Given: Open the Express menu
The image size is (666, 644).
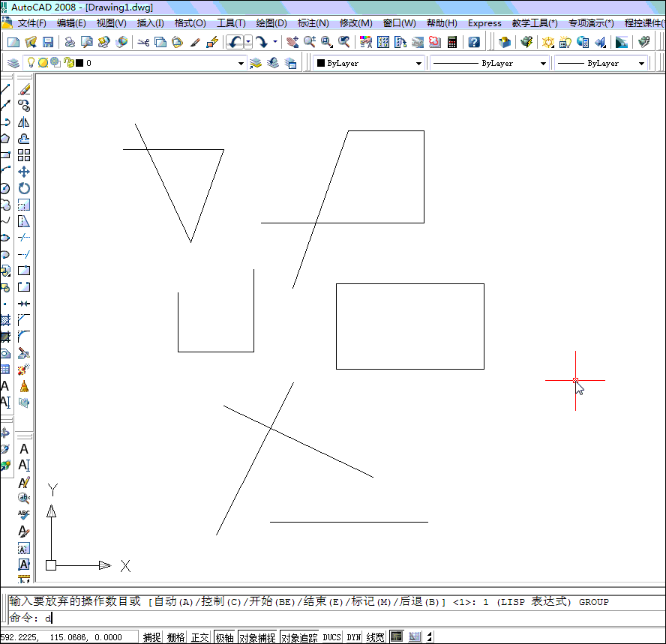Looking at the screenshot, I should 484,23.
